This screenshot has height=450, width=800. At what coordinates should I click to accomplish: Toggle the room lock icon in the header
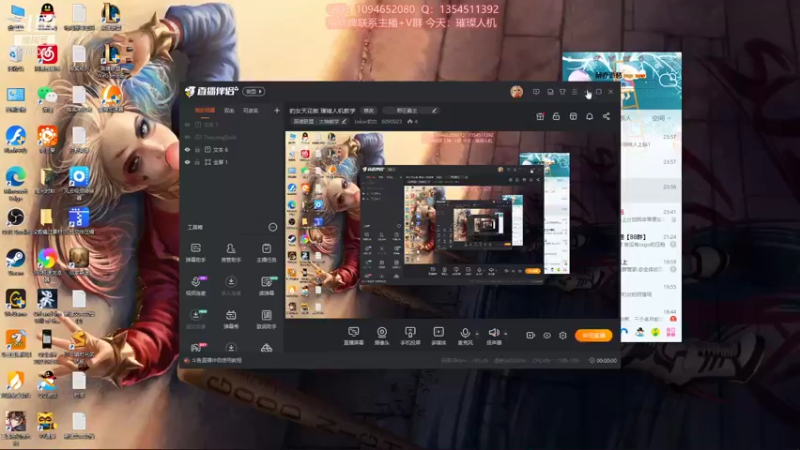[556, 116]
